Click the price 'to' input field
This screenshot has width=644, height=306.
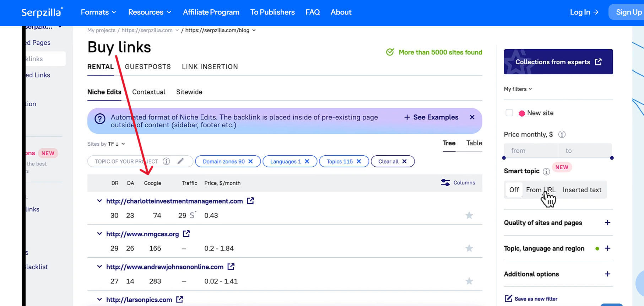click(x=585, y=151)
